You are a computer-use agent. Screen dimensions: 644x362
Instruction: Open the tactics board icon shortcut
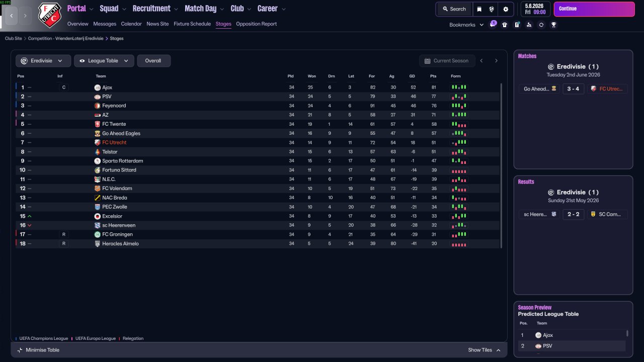pos(517,25)
